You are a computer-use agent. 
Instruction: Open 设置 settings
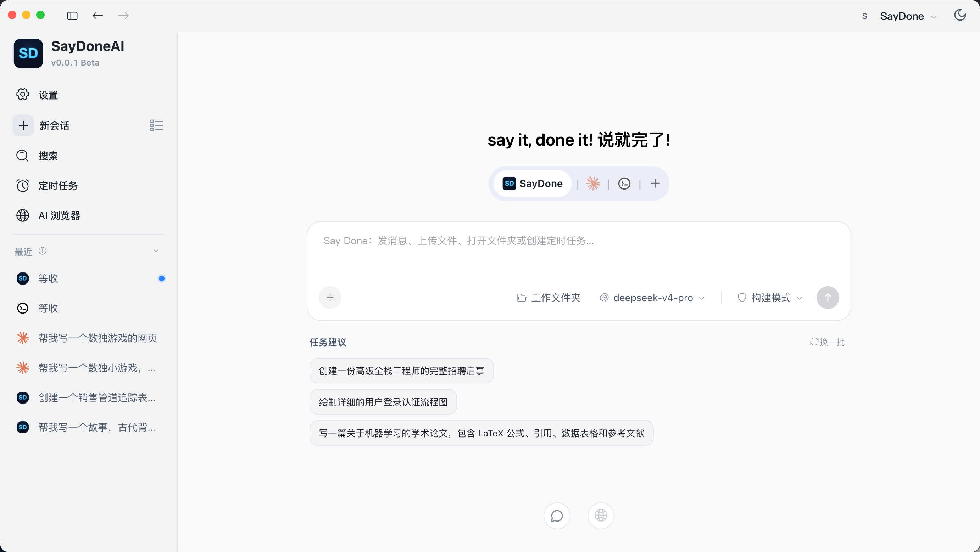pyautogui.click(x=88, y=95)
